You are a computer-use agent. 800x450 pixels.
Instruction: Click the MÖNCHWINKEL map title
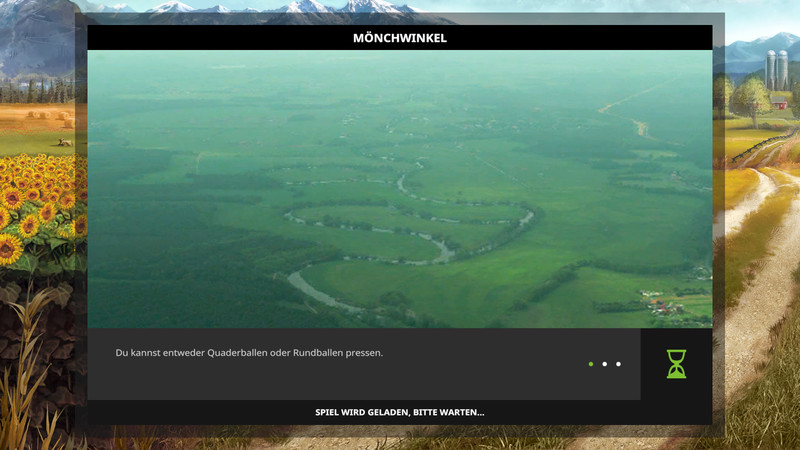(400, 38)
